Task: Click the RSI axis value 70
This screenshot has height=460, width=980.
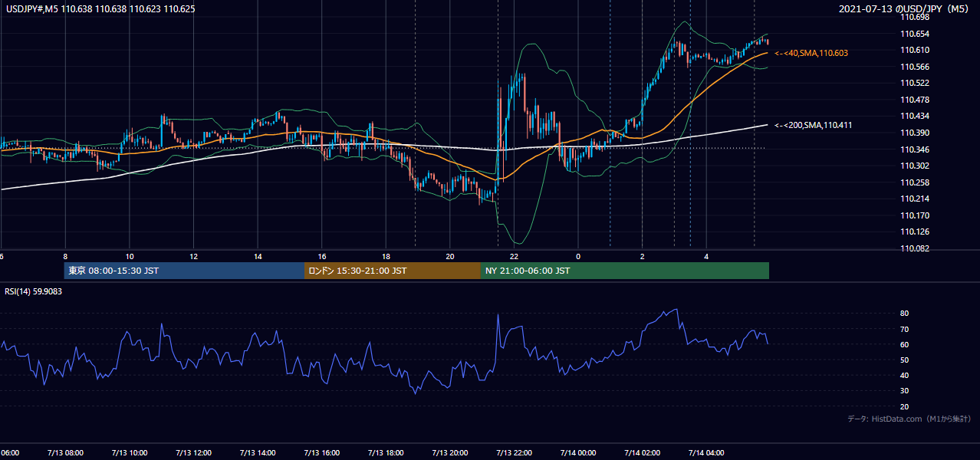Action: pos(904,329)
